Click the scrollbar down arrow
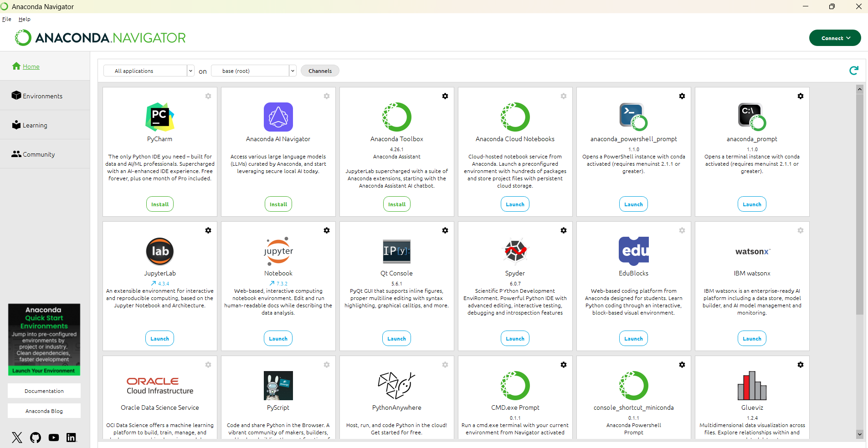The height and width of the screenshot is (448, 868). point(860,434)
